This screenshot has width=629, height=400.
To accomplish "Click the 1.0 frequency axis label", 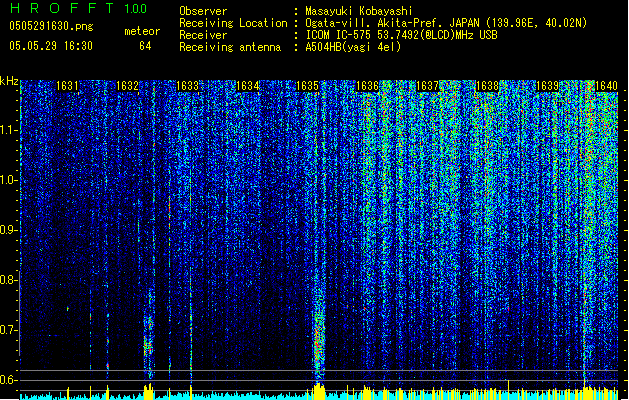I will (8, 180).
